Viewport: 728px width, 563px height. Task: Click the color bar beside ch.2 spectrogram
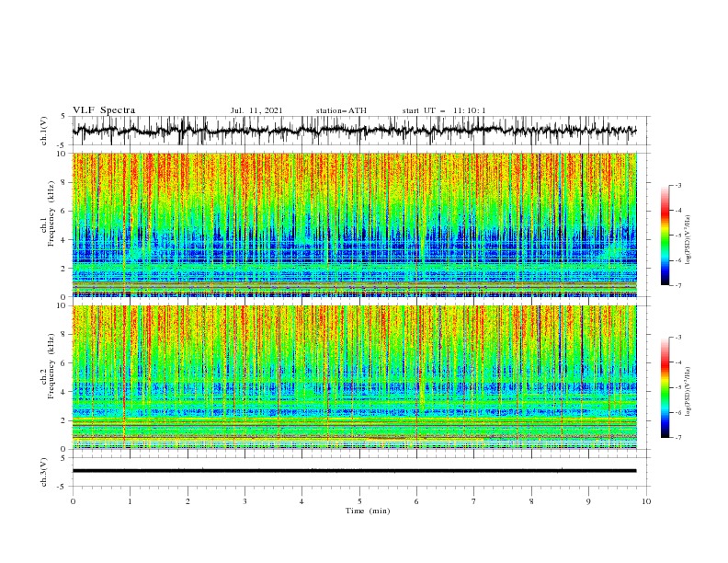click(665, 387)
